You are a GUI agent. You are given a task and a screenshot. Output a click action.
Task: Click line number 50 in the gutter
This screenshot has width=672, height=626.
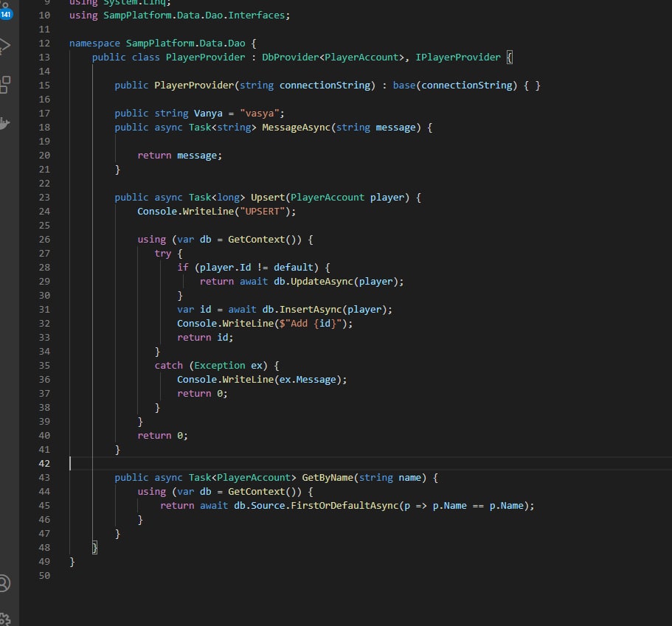tap(44, 576)
